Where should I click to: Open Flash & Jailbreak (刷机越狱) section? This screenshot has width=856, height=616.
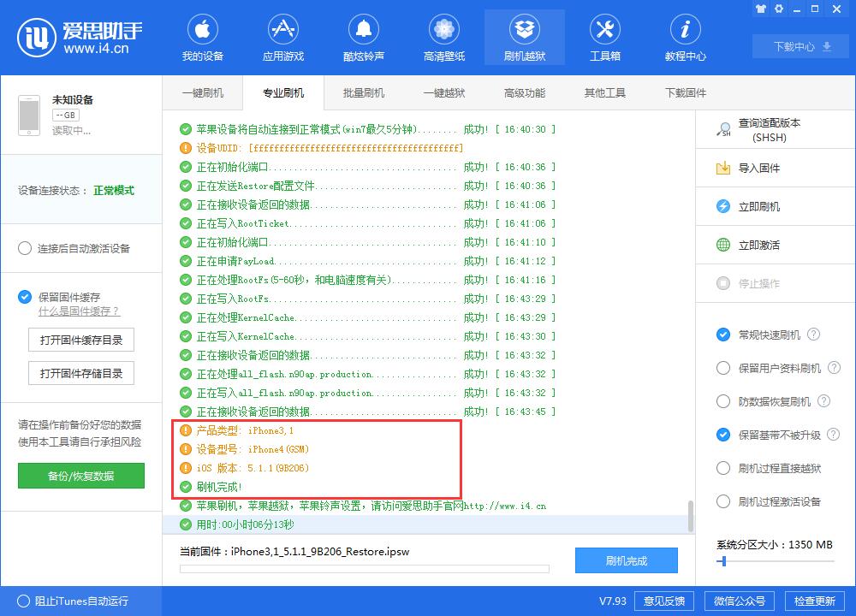pos(525,38)
